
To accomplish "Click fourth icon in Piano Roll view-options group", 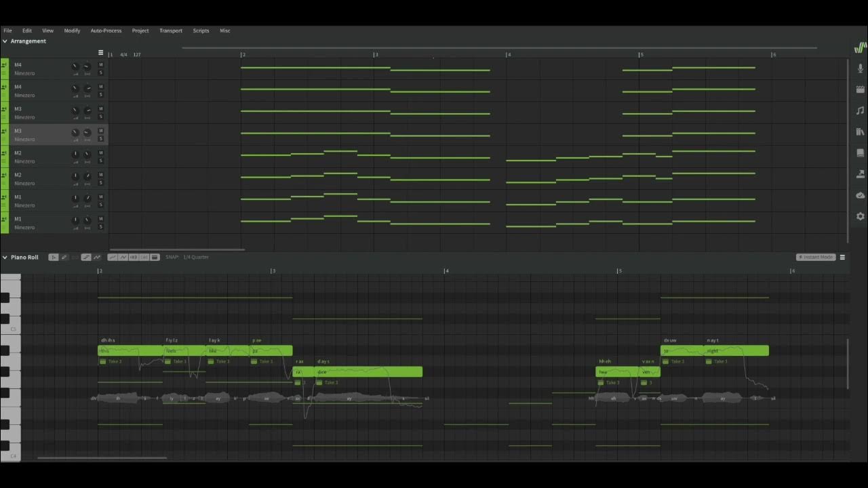I will click(x=144, y=257).
